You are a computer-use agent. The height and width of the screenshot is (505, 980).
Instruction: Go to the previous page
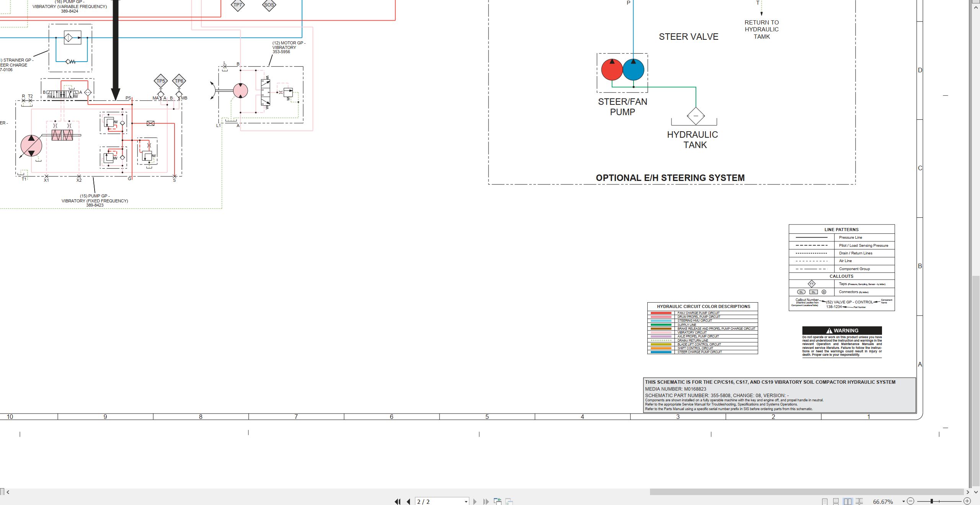[x=408, y=502]
